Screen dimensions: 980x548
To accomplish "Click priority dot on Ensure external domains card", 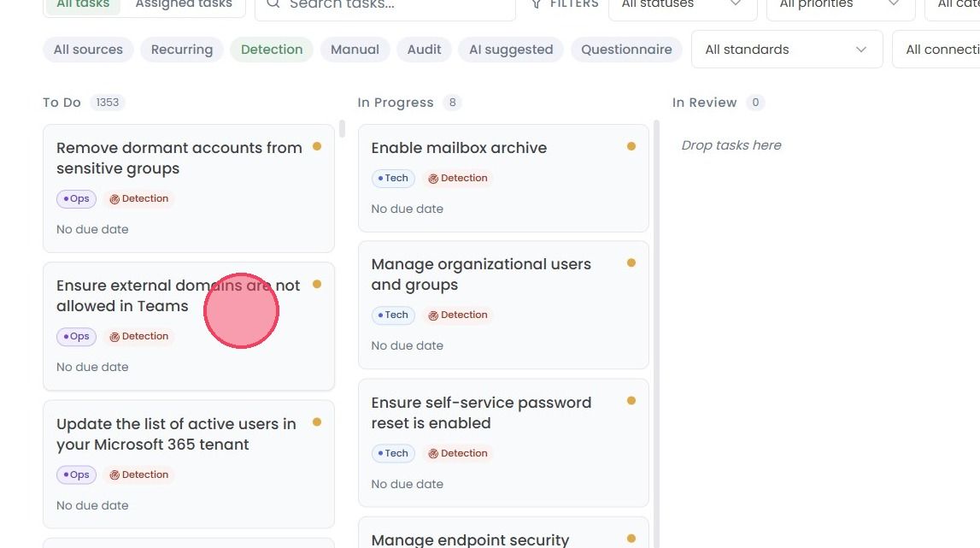I will click(x=317, y=284).
